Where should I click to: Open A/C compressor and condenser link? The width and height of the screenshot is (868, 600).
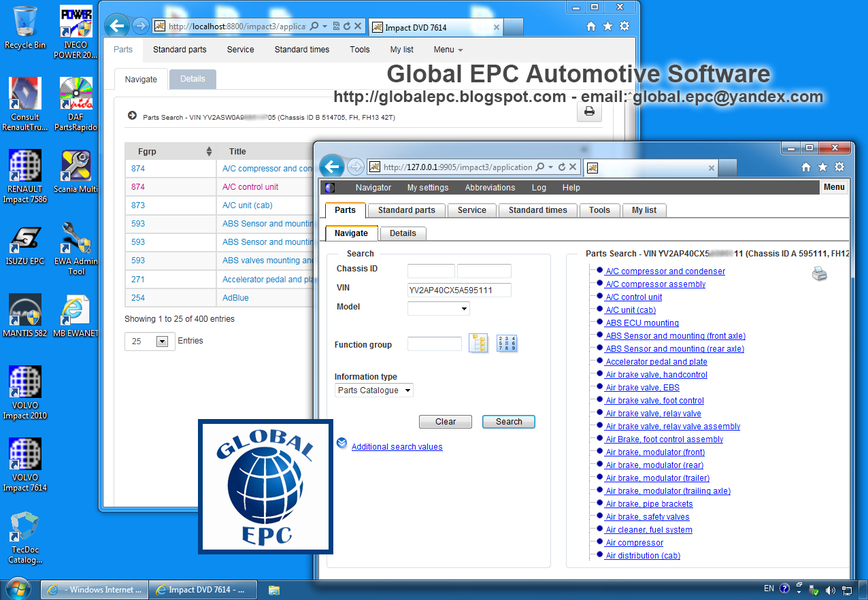tap(665, 271)
